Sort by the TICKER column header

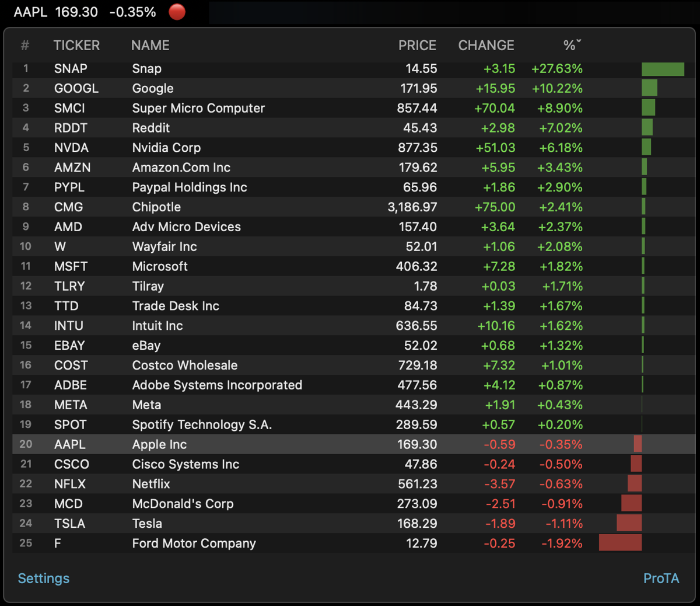click(x=76, y=46)
